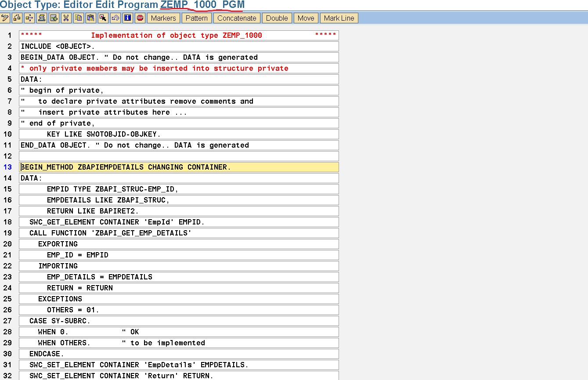The height and width of the screenshot is (380, 588).
Task: Open information using the blue i icon
Action: (128, 18)
